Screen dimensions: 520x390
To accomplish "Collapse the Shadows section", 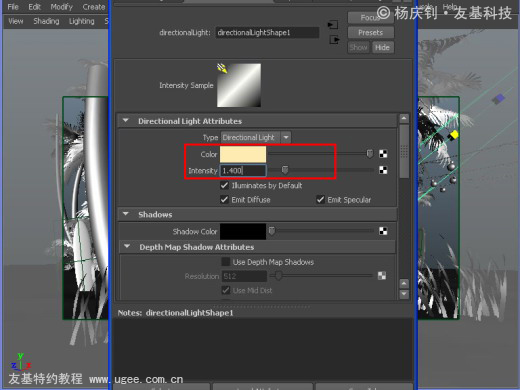I will (x=126, y=214).
